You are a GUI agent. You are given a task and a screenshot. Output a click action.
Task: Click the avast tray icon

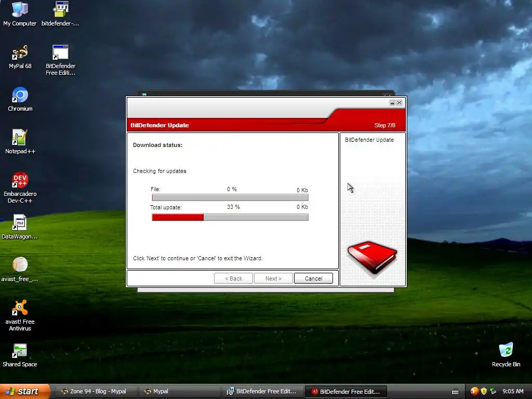[x=474, y=391]
